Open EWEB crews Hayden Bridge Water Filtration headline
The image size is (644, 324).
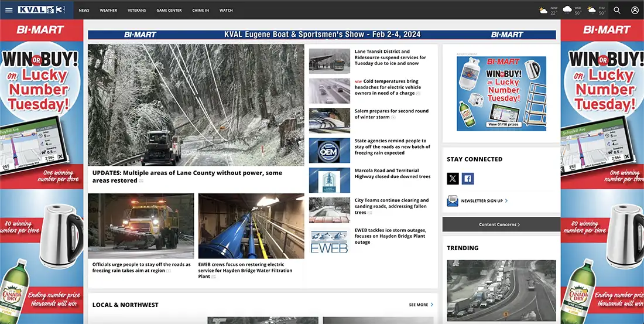tap(246, 271)
